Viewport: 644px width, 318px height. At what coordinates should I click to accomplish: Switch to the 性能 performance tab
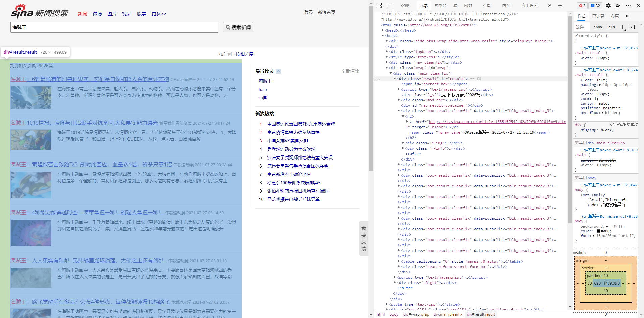[x=487, y=6]
